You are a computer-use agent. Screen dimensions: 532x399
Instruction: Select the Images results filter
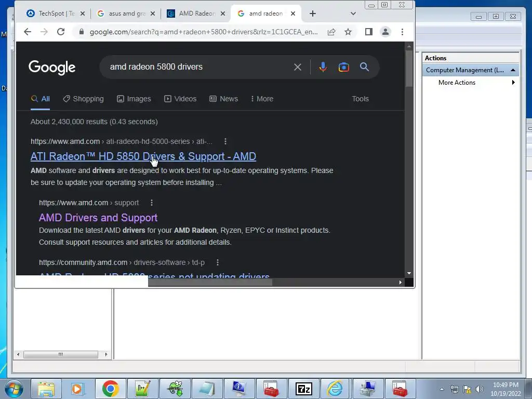click(x=134, y=99)
